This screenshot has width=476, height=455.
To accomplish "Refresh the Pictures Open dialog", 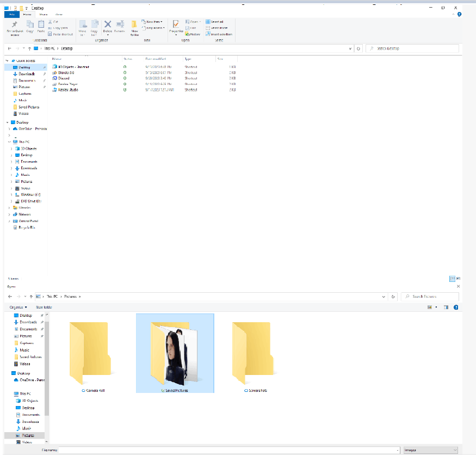I will [393, 297].
